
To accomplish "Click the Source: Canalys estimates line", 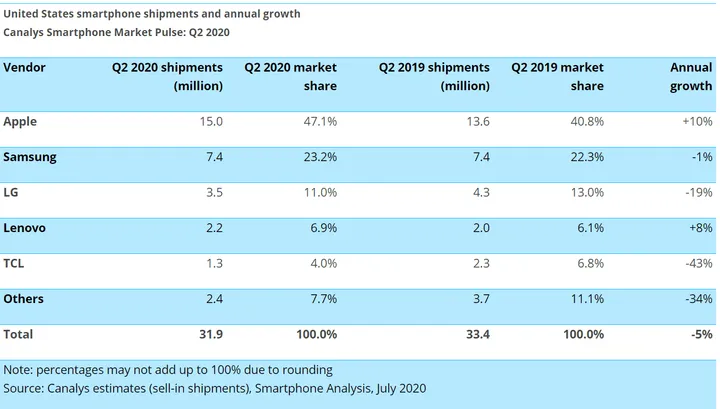I will [215, 389].
